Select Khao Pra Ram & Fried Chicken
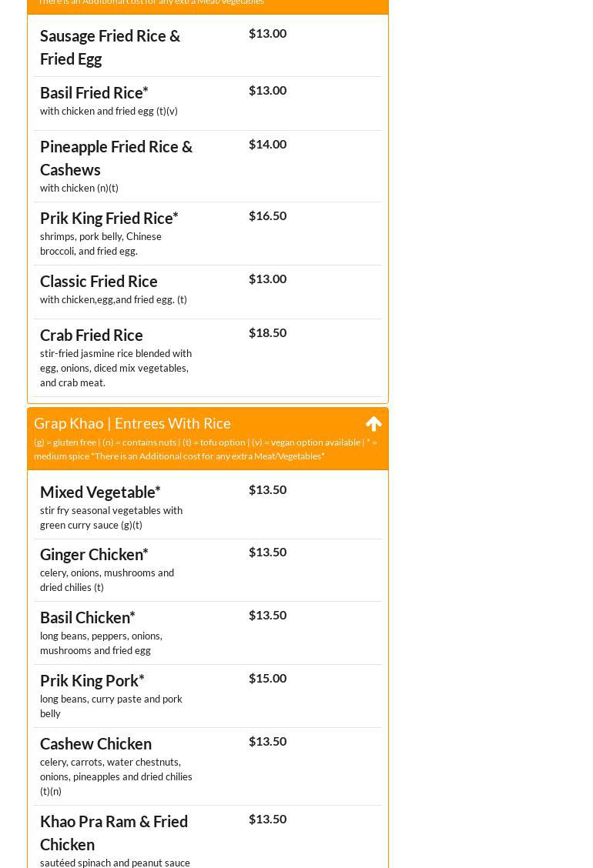 pos(114,833)
